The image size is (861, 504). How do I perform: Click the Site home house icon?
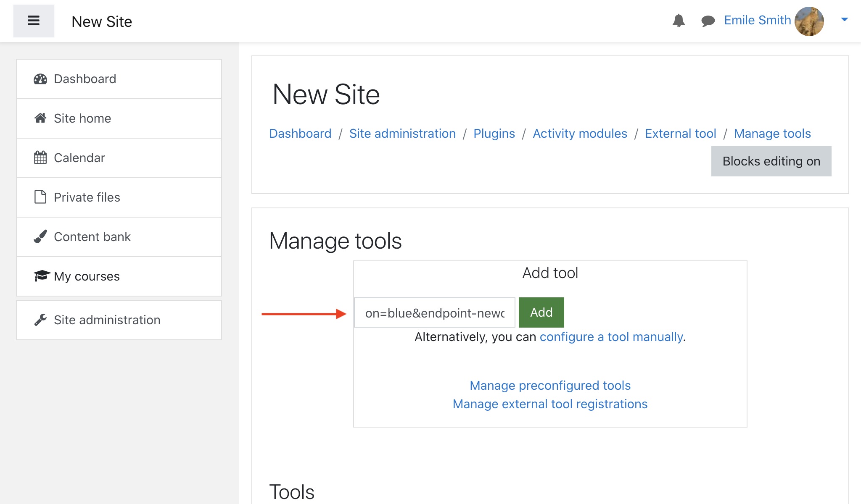(x=40, y=118)
